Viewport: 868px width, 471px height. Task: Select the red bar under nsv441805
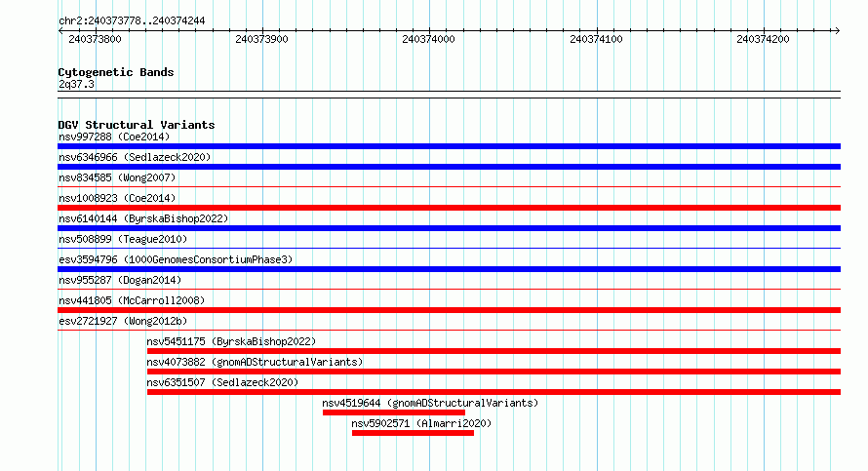pyautogui.click(x=449, y=310)
